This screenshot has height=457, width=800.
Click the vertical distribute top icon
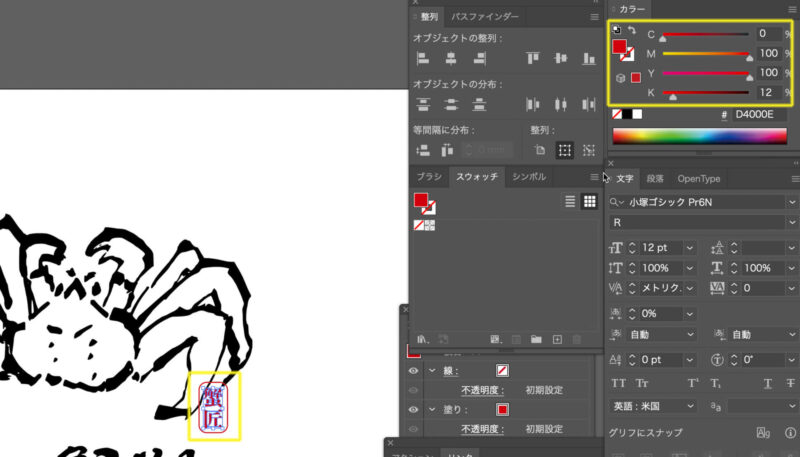423,105
